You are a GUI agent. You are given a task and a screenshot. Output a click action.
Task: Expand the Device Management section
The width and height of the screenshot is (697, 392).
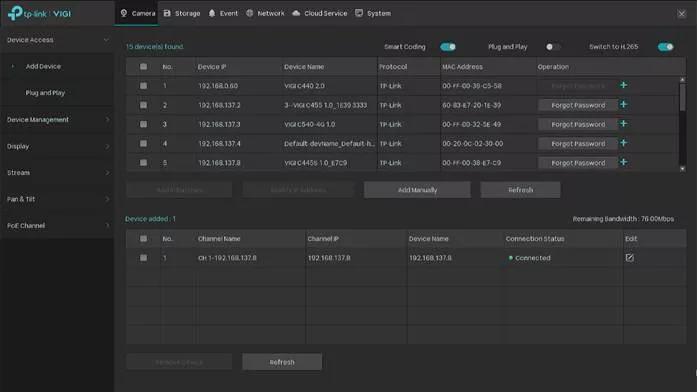click(x=57, y=120)
